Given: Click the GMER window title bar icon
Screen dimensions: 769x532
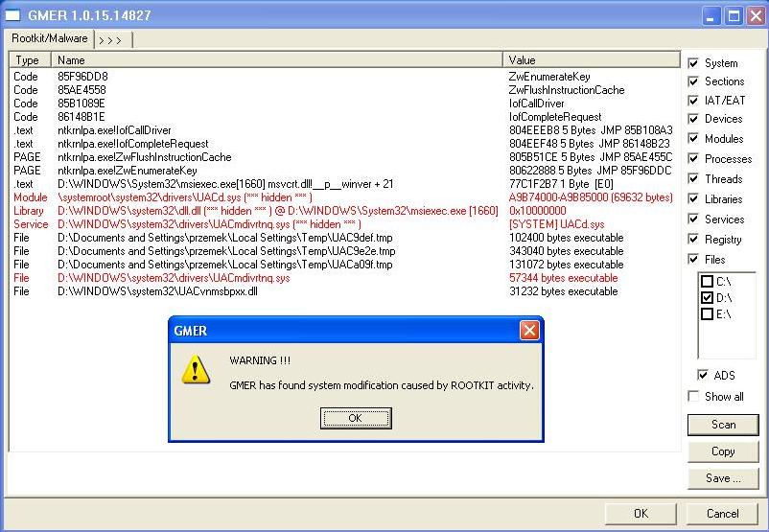Looking at the screenshot, I should [12, 15].
